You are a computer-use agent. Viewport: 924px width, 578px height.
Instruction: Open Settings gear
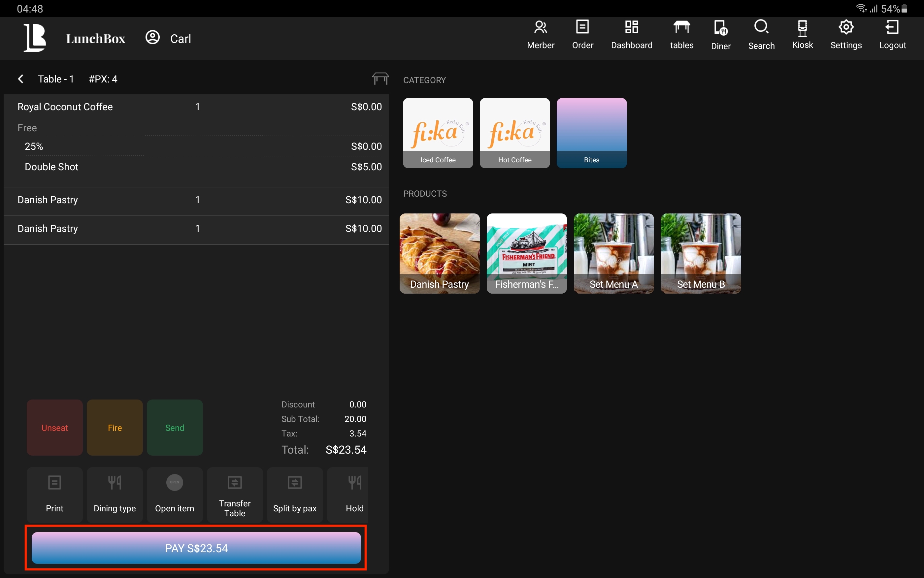(x=846, y=34)
